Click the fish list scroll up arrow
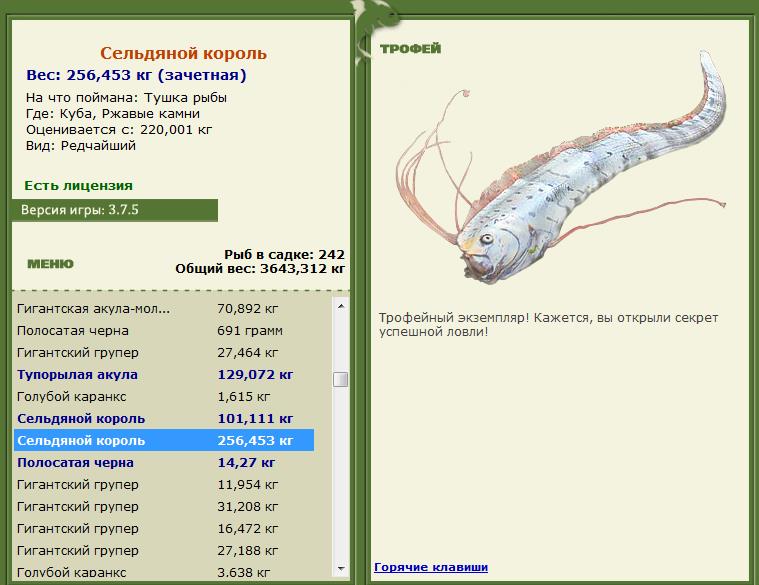Viewport: 759px width, 585px height. (x=341, y=306)
